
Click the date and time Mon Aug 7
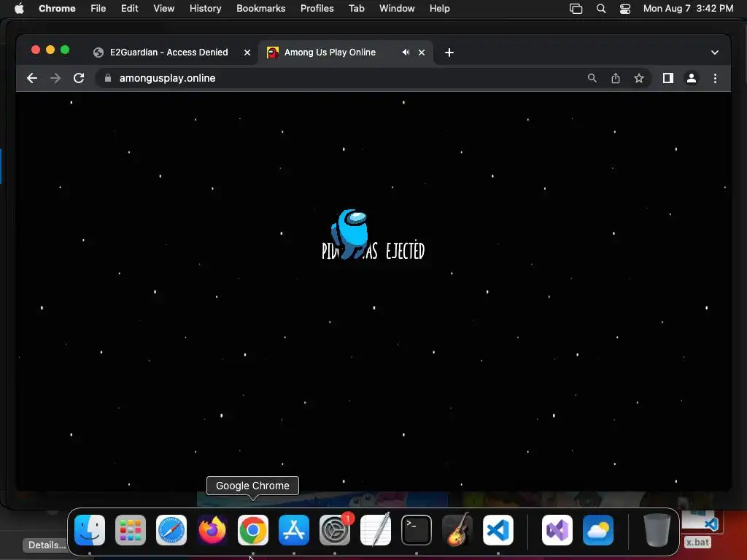click(x=688, y=9)
